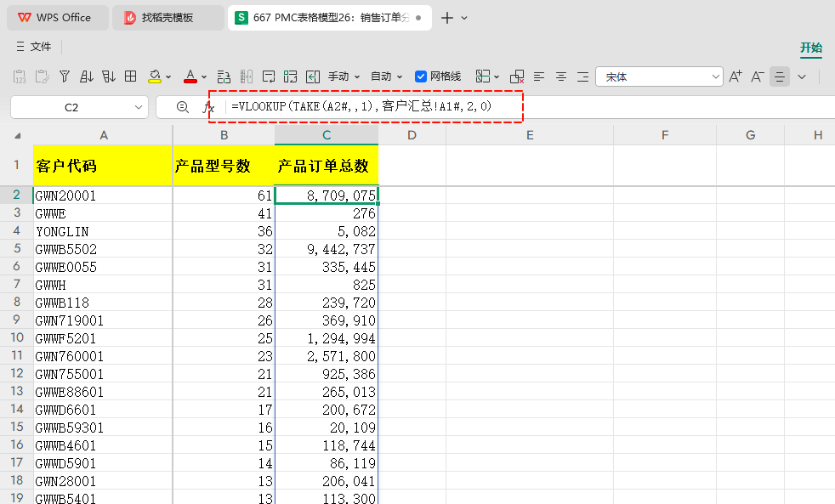Viewport: 835px width, 504px height.
Task: Select the 667 PMC表格模型26 document tab
Action: point(330,18)
